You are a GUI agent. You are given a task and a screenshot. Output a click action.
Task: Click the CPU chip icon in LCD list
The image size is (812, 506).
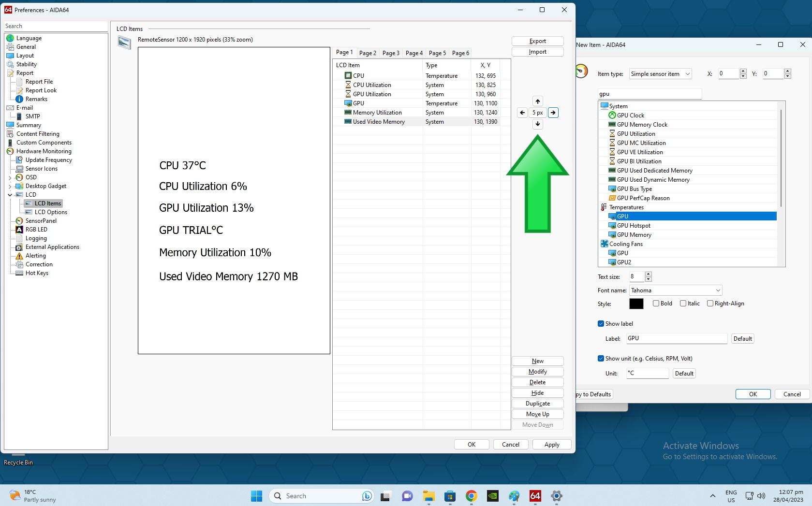pyautogui.click(x=348, y=76)
